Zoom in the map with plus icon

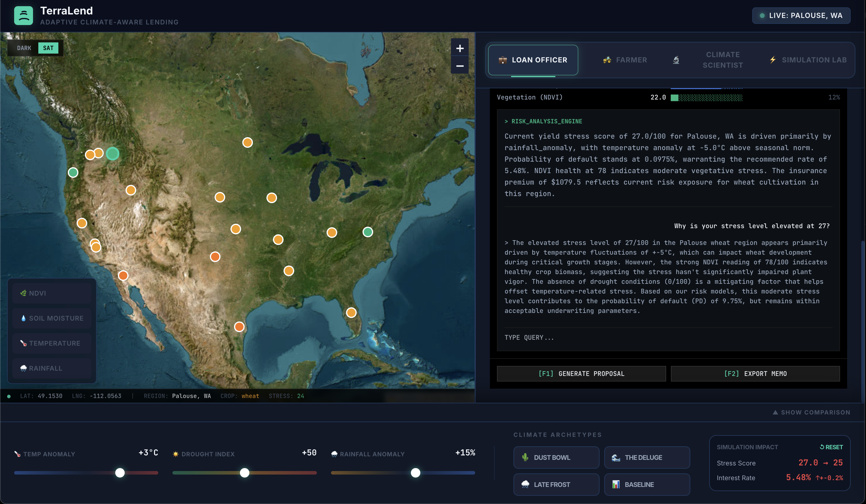(x=460, y=48)
